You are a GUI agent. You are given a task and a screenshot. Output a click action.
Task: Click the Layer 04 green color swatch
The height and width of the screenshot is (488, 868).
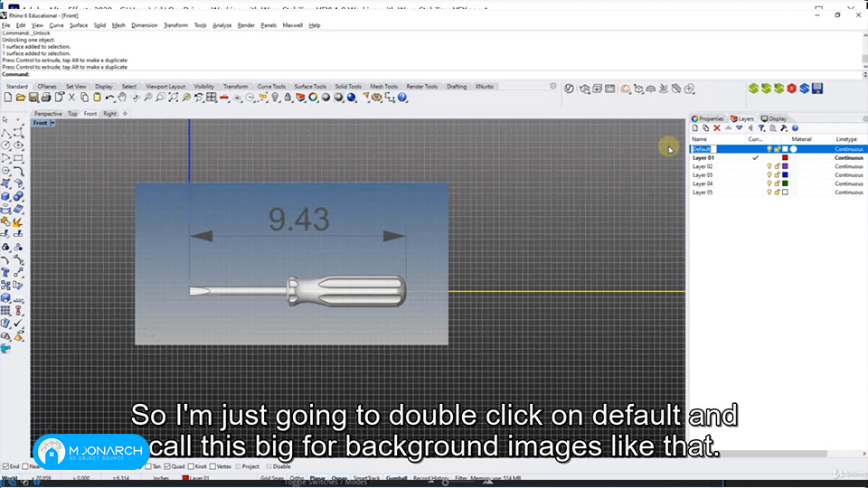tap(785, 183)
